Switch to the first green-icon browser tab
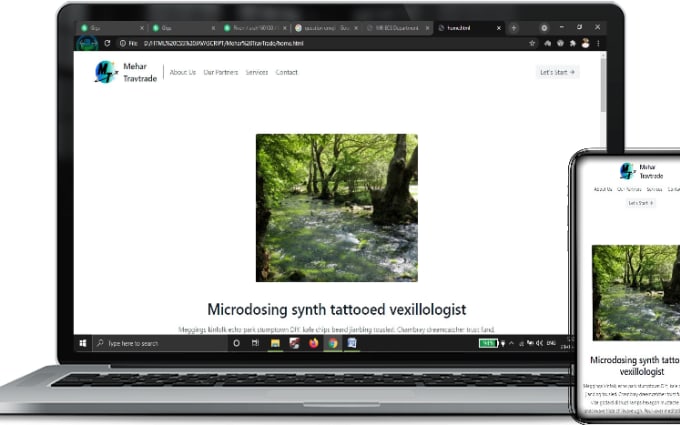Screen dimensions: 680x425 (x=112, y=28)
